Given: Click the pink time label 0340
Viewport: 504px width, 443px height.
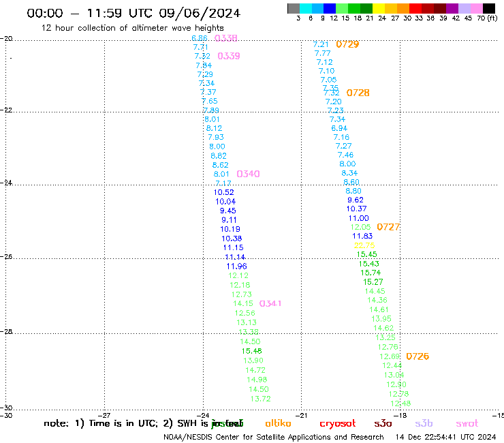Looking at the screenshot, I should point(248,174).
